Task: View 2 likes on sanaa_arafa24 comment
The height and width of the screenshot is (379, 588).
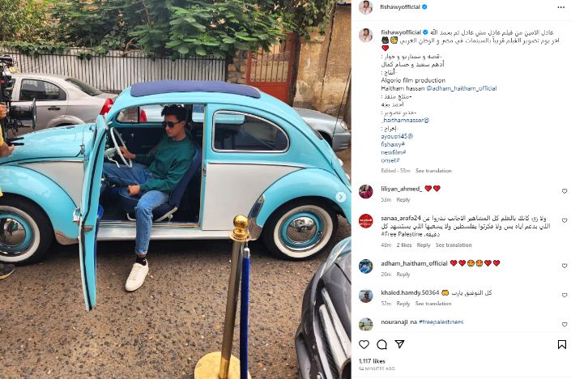Action: 404,245
